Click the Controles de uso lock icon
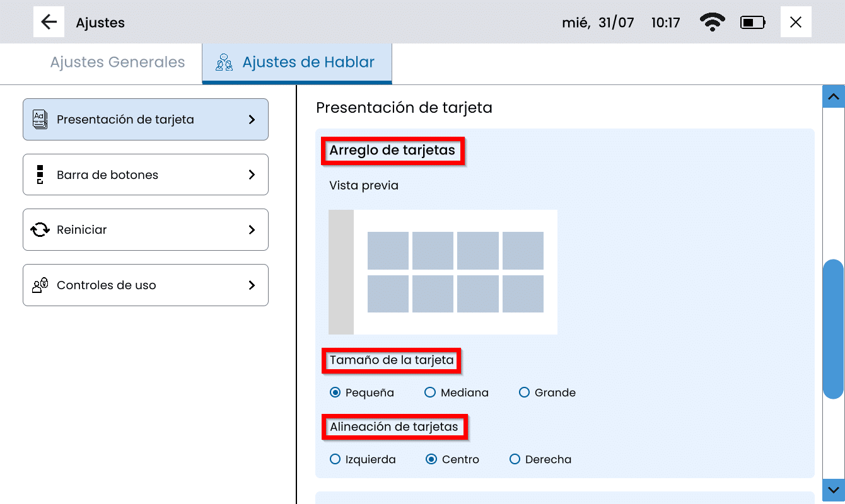The width and height of the screenshot is (845, 504). pos(40,285)
